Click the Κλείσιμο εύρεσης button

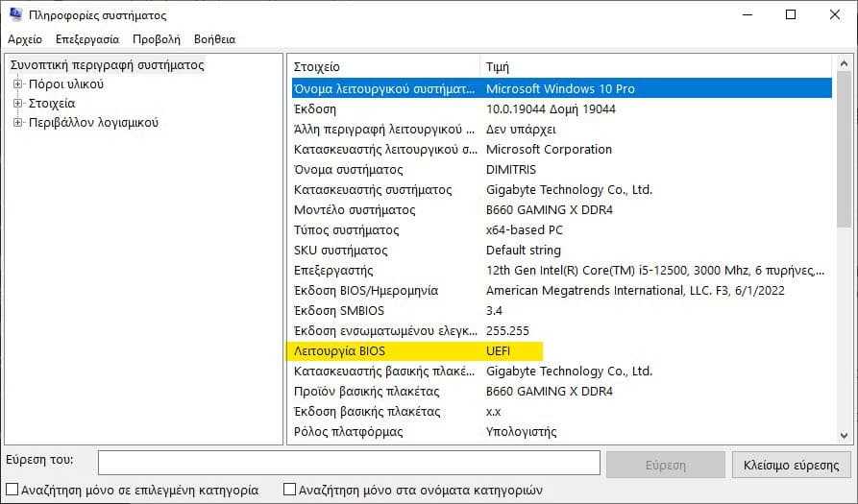(x=792, y=465)
